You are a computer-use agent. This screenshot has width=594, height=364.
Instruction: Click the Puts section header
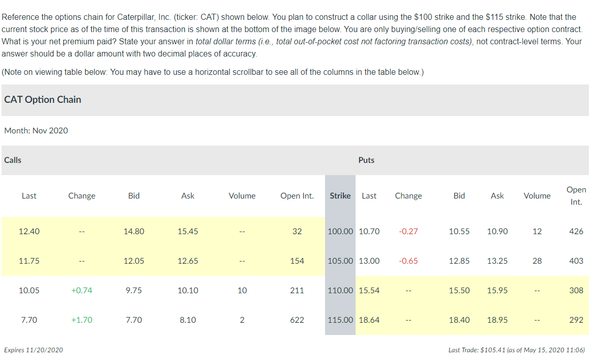tap(366, 160)
